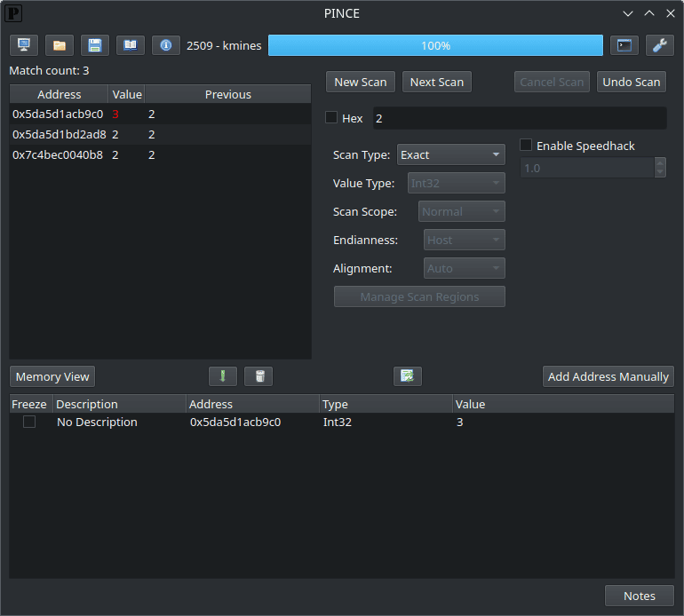Maximize the PINCE window

click(x=649, y=13)
